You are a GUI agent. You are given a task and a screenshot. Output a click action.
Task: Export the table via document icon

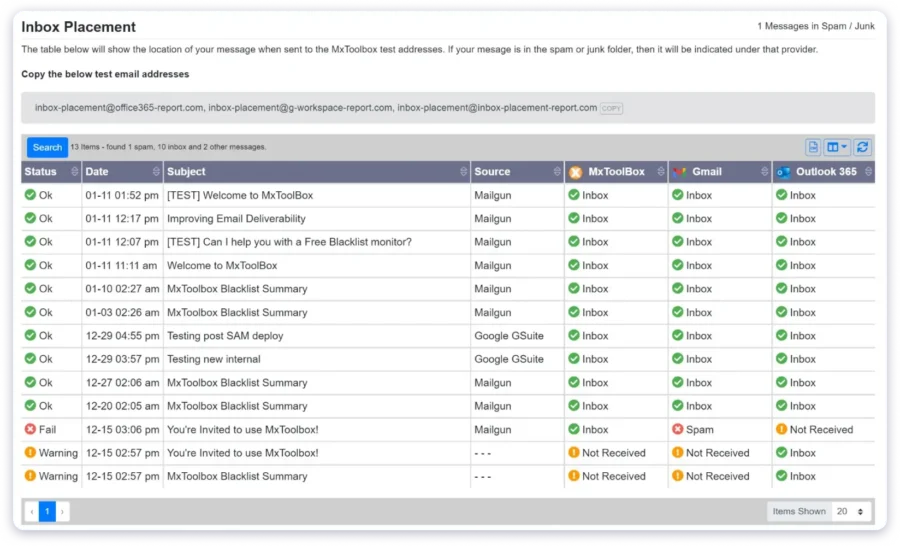813,148
